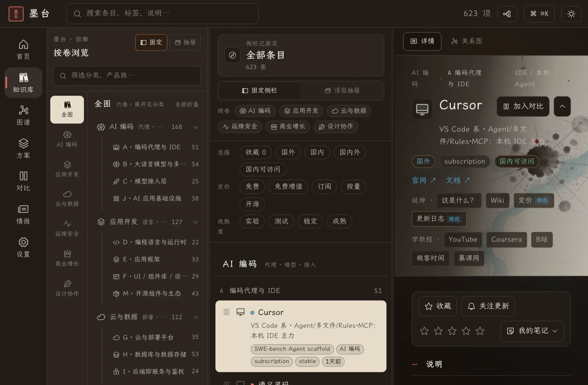Open 情报 in the sidebar
The width and height of the screenshot is (588, 385).
[23, 214]
